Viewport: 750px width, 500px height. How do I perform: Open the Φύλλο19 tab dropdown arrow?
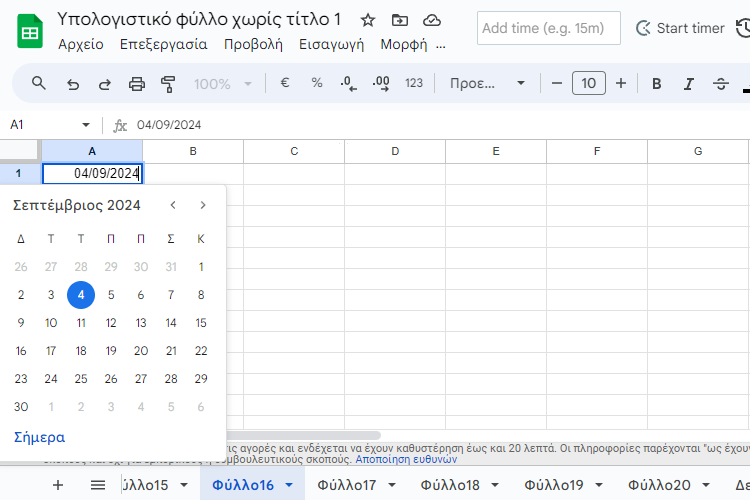click(599, 485)
